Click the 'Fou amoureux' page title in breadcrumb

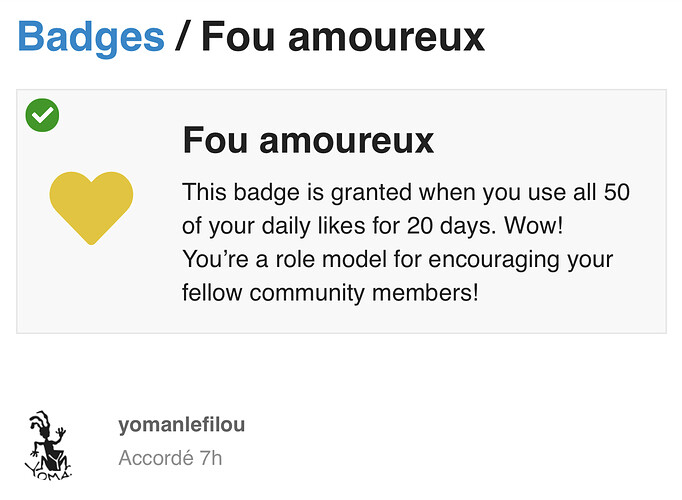(x=343, y=37)
